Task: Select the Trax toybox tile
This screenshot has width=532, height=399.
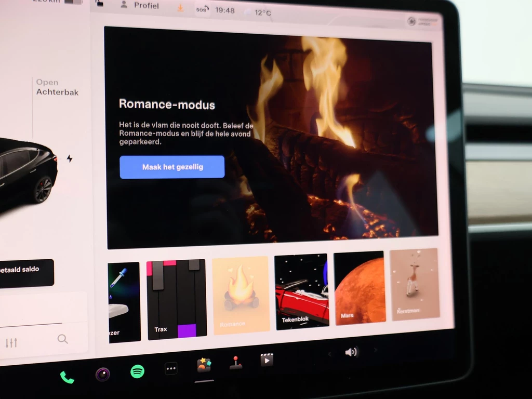Action: [177, 299]
